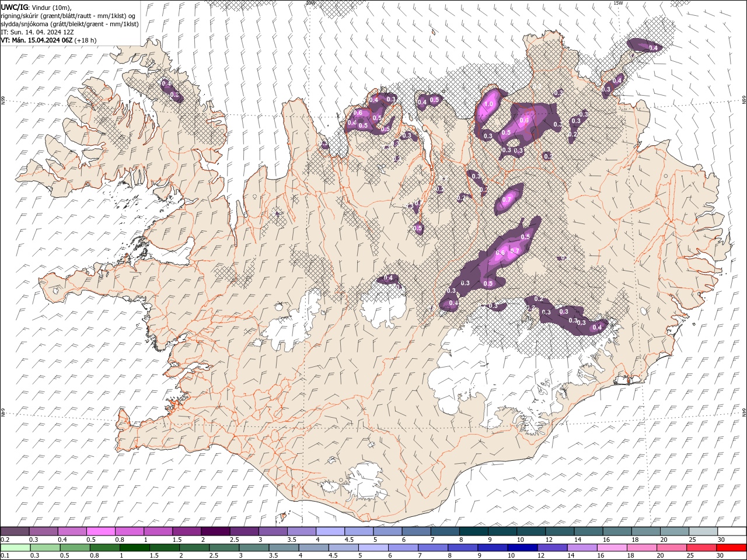
Task: Click the '1.0' precipitation value on the map
Action: [x=489, y=104]
